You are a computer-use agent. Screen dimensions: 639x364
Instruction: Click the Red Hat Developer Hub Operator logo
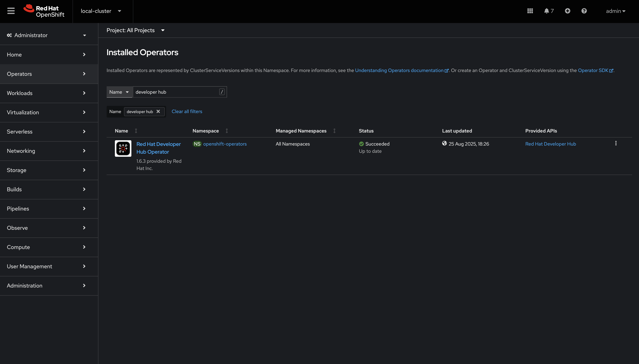[123, 148]
